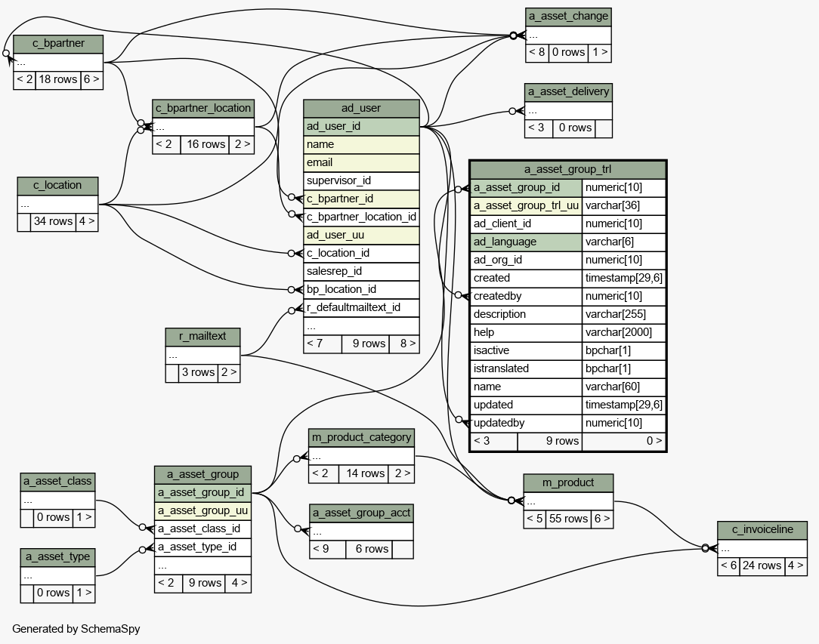The image size is (819, 644).
Task: Click the created column in a_asset_group_trl
Action: click(526, 278)
